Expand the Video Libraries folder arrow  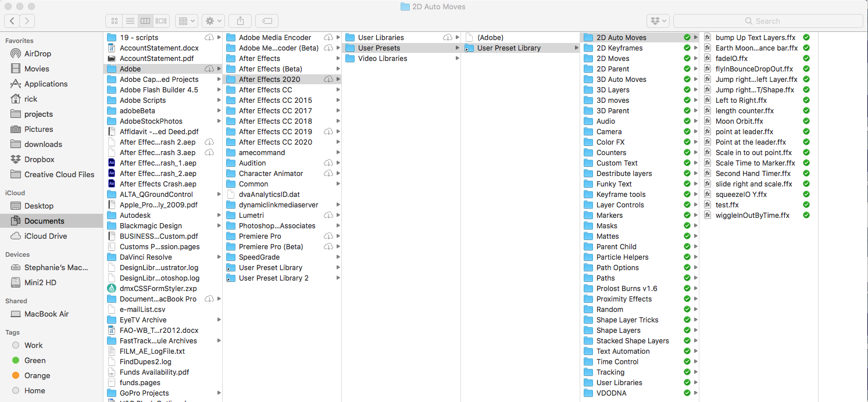[457, 58]
